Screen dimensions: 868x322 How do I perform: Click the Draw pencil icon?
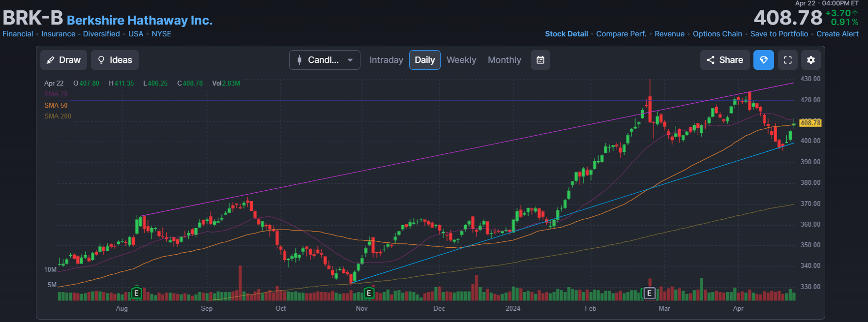[x=50, y=60]
